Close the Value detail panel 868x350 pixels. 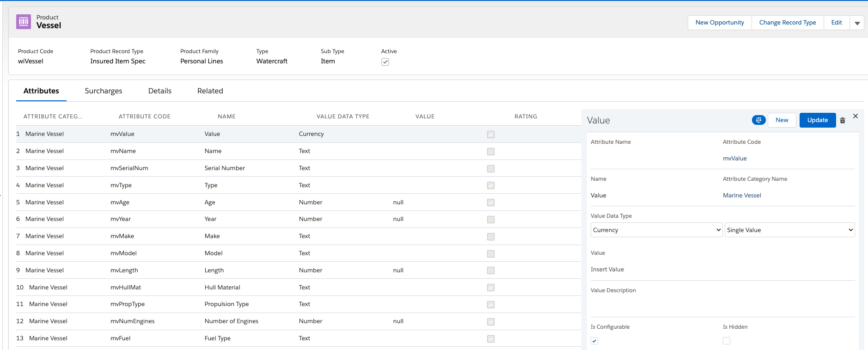856,116
